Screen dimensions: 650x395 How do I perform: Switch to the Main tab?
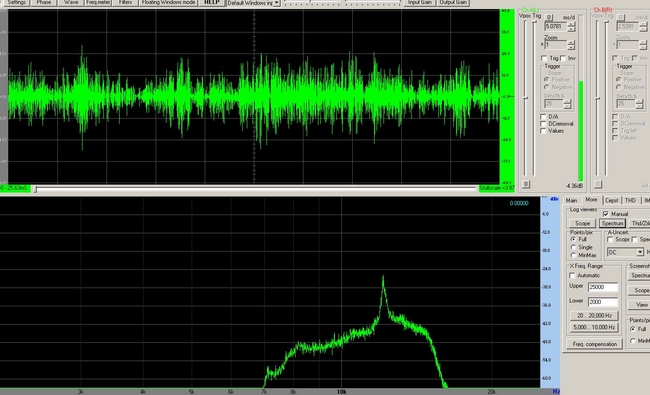[572, 201]
